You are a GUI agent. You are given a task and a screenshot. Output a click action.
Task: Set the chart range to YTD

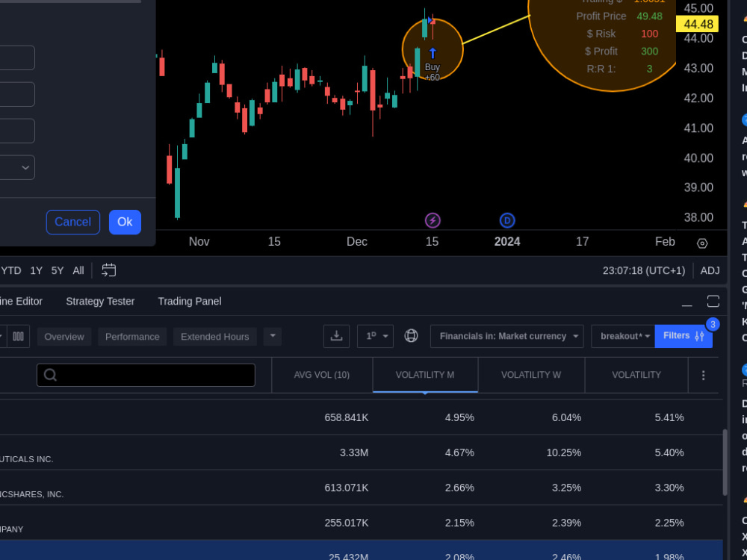pyautogui.click(x=11, y=270)
